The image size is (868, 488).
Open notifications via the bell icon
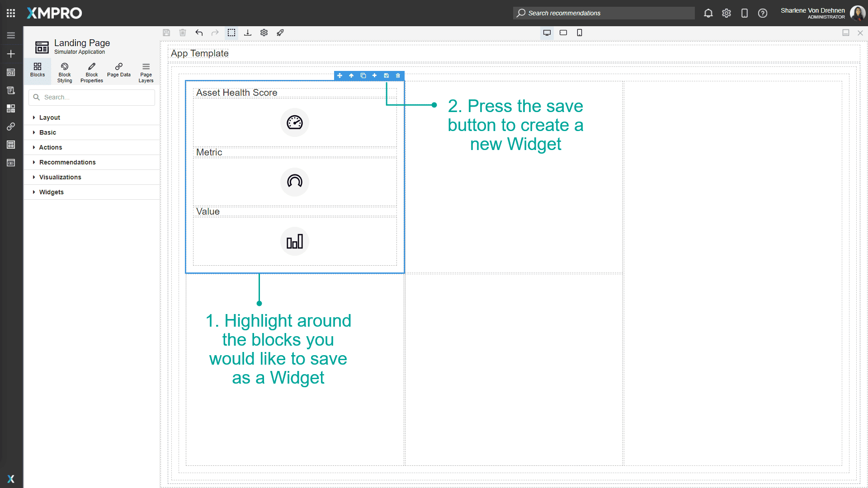click(708, 13)
